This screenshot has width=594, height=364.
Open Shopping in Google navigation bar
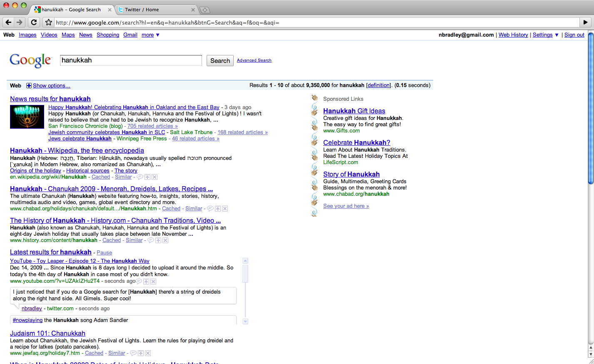point(108,35)
